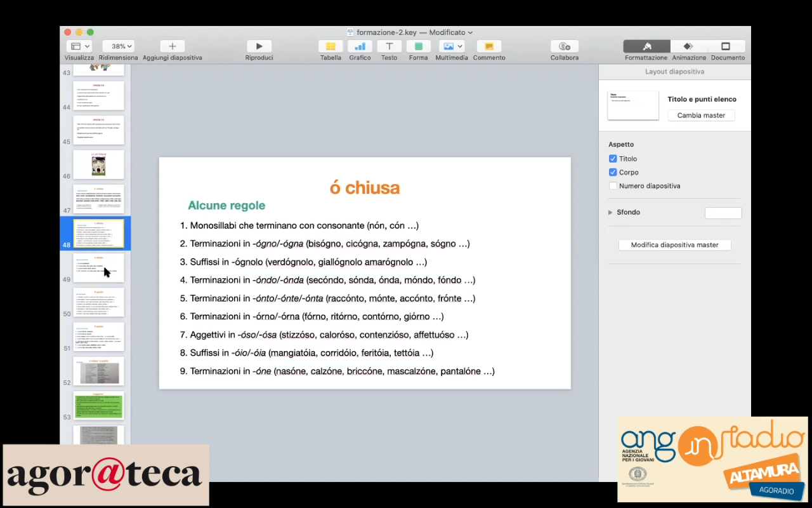This screenshot has height=508, width=812.
Task: Insert a table with Tabella icon
Action: click(331, 46)
